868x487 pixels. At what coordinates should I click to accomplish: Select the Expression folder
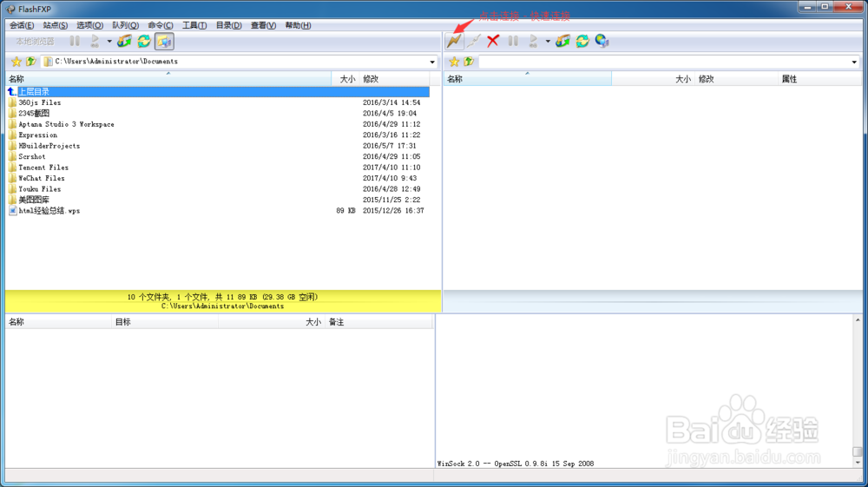tap(218, 135)
